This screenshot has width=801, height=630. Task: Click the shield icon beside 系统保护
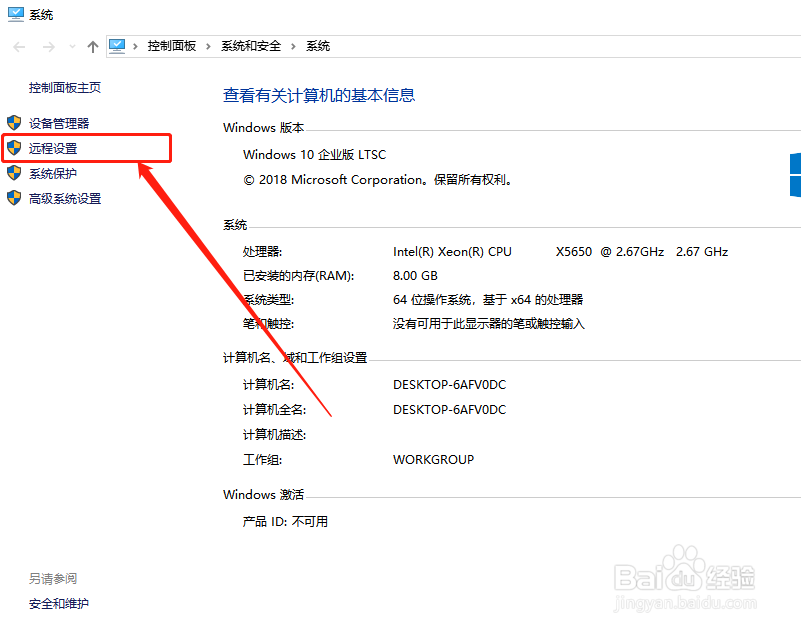14,173
